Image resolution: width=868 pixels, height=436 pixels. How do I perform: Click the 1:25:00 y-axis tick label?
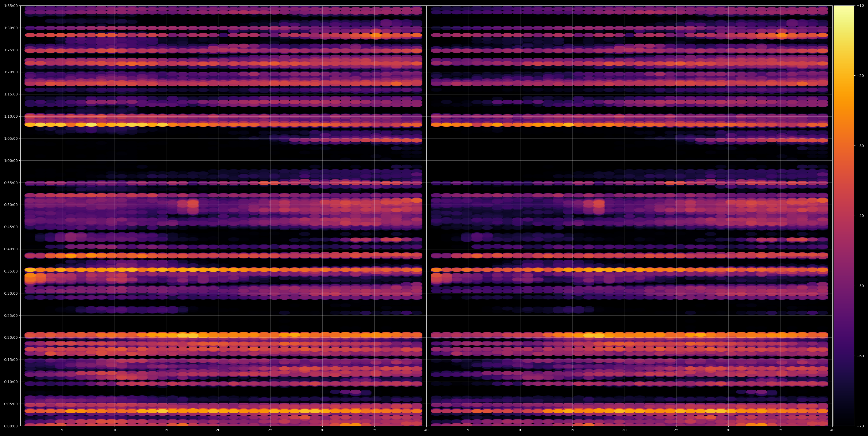point(11,50)
